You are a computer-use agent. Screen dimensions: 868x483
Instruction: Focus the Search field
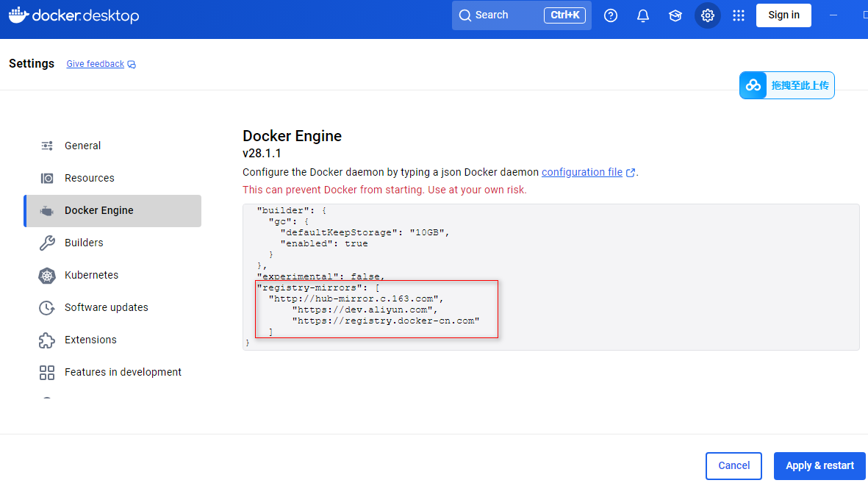[522, 15]
